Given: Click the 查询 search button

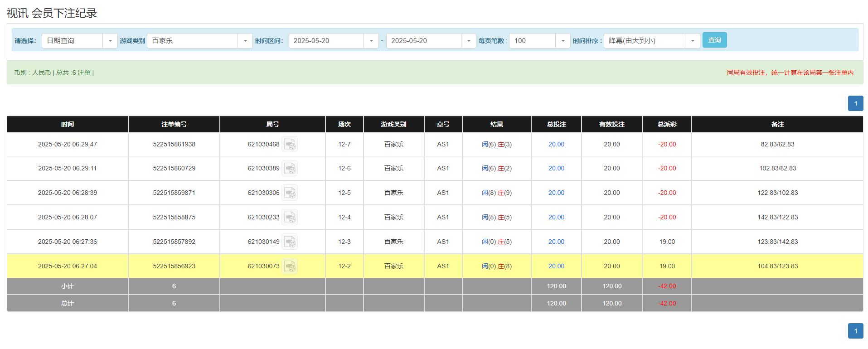Looking at the screenshot, I should [x=714, y=40].
